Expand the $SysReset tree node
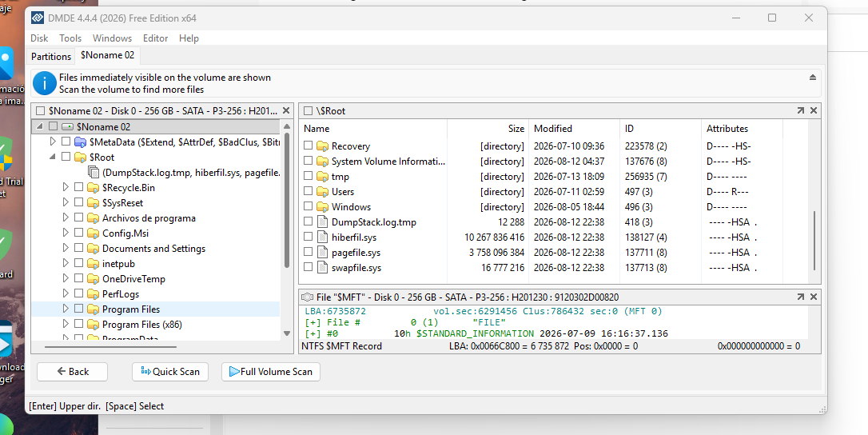Image resolution: width=868 pixels, height=435 pixels. point(66,203)
